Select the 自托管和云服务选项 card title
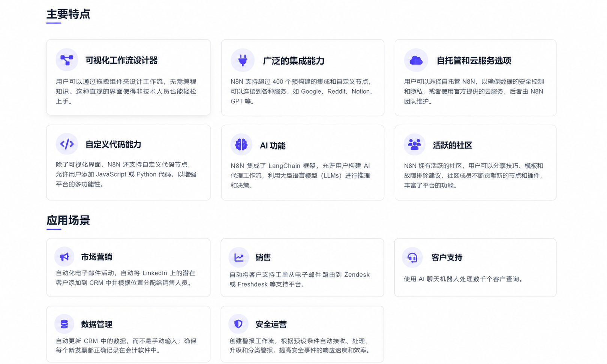 474,60
